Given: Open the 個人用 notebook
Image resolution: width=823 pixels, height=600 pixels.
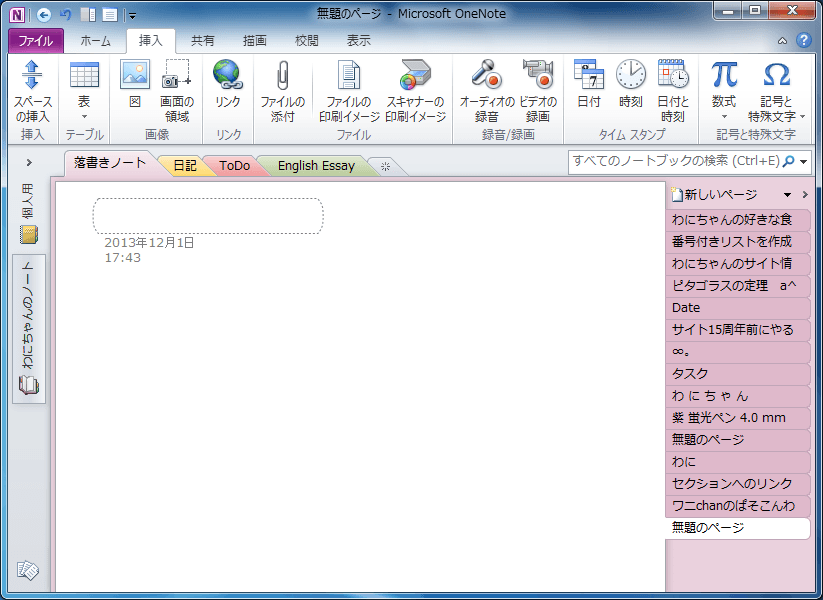Looking at the screenshot, I should click(x=29, y=213).
